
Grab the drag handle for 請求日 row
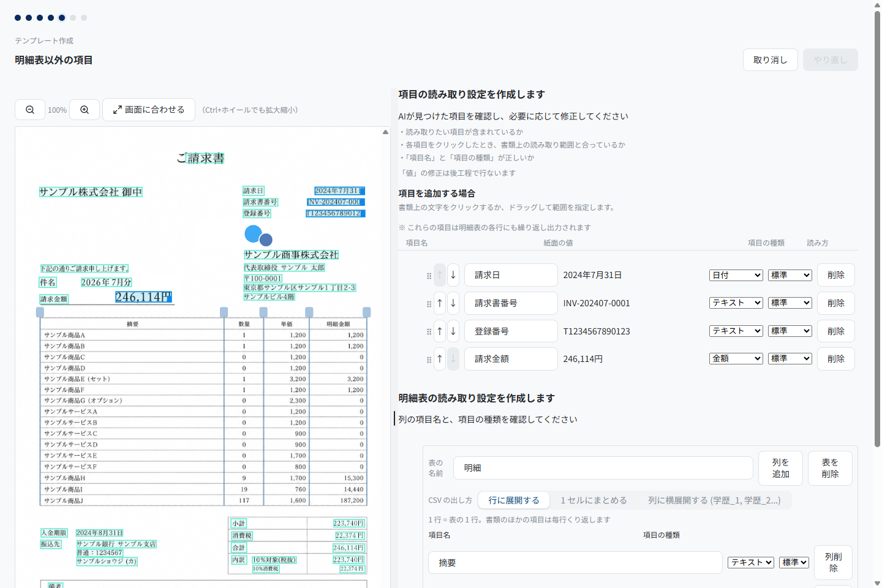click(x=429, y=276)
